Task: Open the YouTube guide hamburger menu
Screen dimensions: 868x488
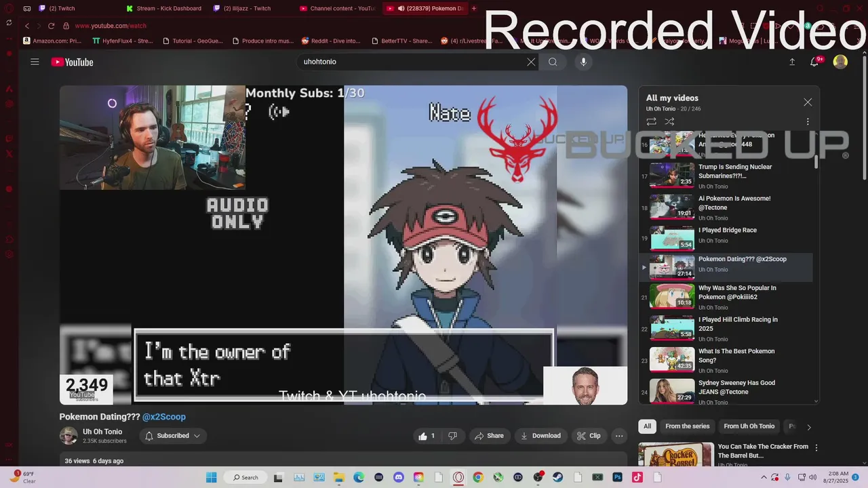Action: coord(35,62)
